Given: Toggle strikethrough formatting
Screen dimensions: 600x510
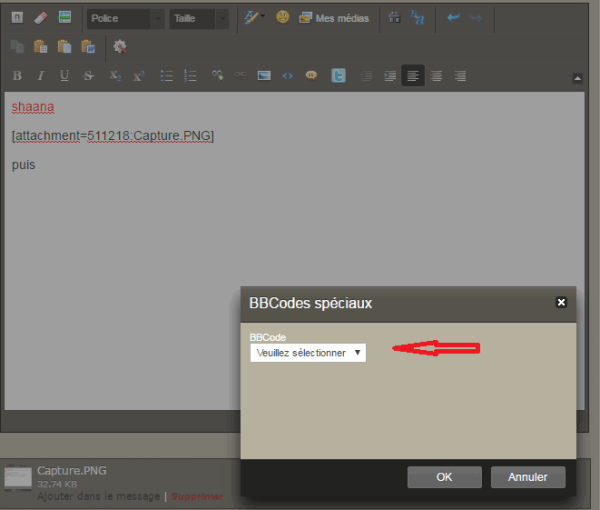Looking at the screenshot, I should [88, 76].
